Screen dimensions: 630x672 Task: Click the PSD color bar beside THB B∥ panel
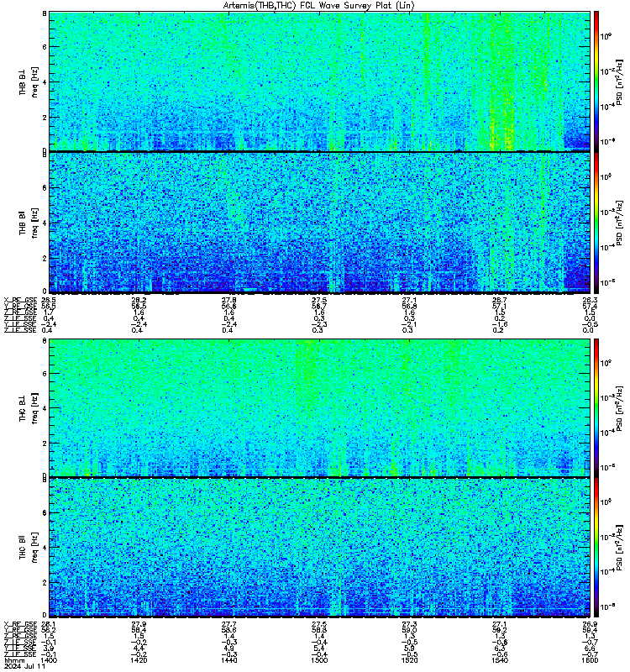[x=596, y=223]
